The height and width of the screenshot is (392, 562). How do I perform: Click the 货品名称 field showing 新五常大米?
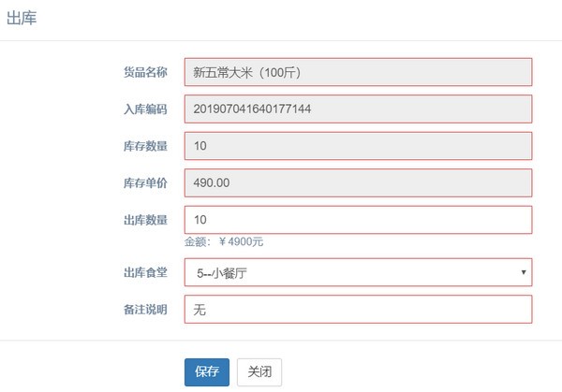point(358,72)
